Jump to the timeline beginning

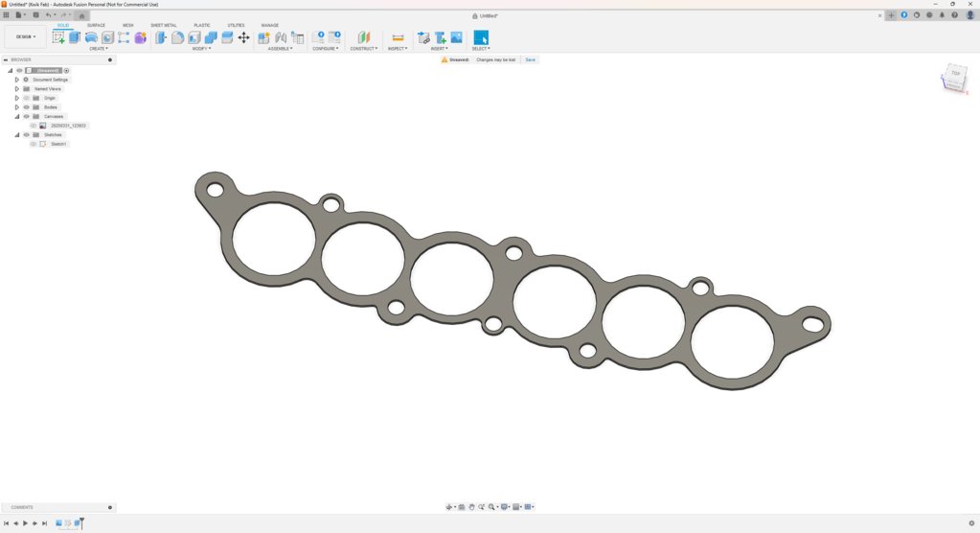click(x=7, y=523)
